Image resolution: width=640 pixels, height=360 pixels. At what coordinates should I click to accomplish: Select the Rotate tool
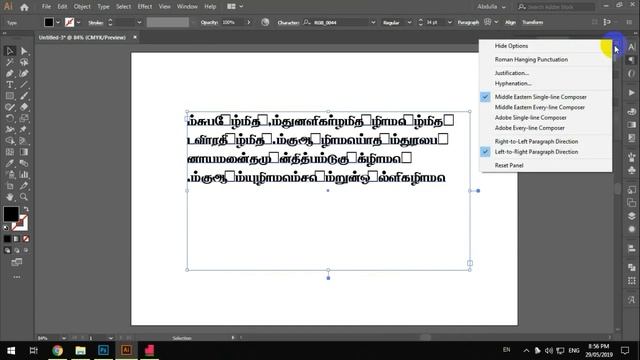(x=10, y=118)
